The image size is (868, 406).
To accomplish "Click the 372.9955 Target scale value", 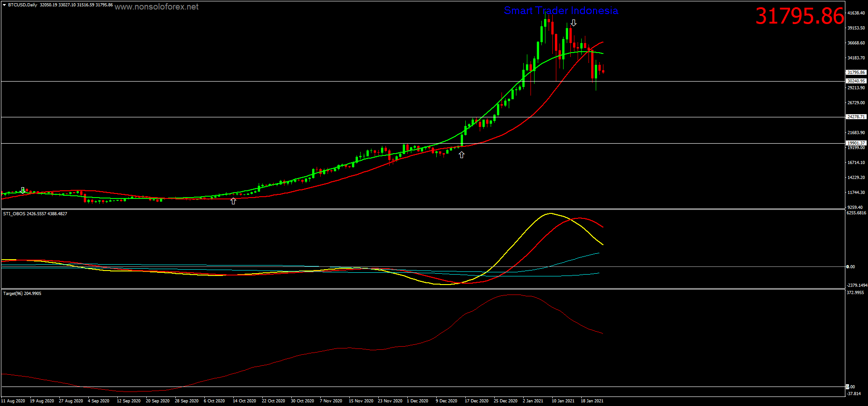I will coord(855,293).
